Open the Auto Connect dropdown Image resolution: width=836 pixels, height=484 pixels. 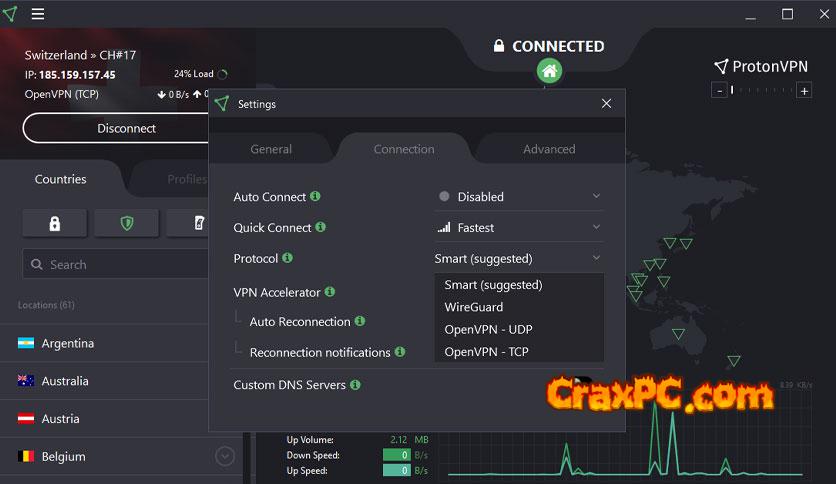[519, 197]
